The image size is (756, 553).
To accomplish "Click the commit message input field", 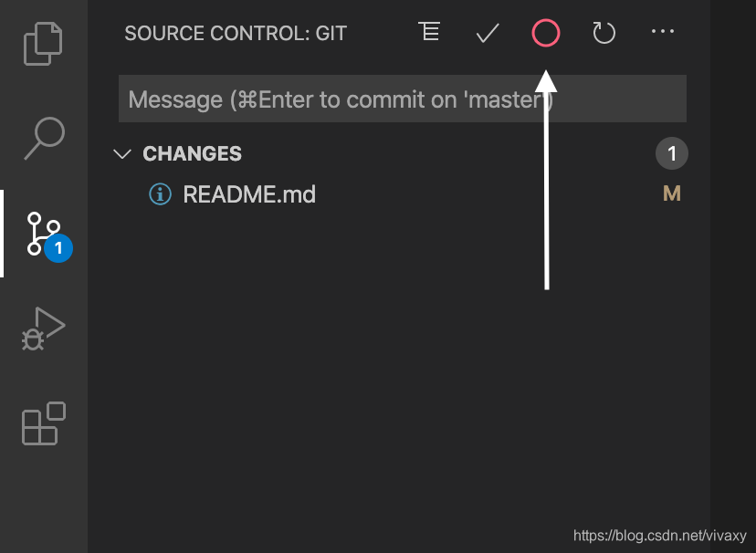I will 402,99.
